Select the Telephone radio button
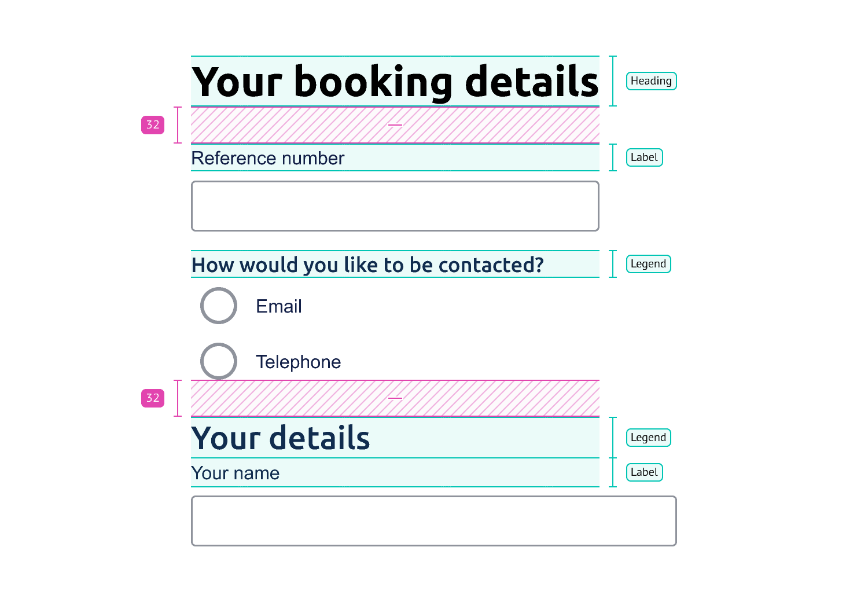Screen dimensions: 868x602 [x=218, y=361]
